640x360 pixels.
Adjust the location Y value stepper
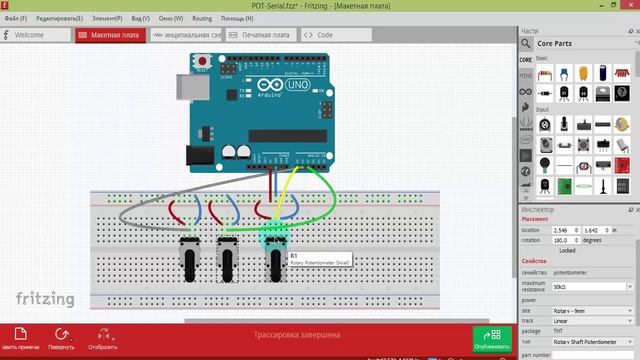click(x=607, y=230)
